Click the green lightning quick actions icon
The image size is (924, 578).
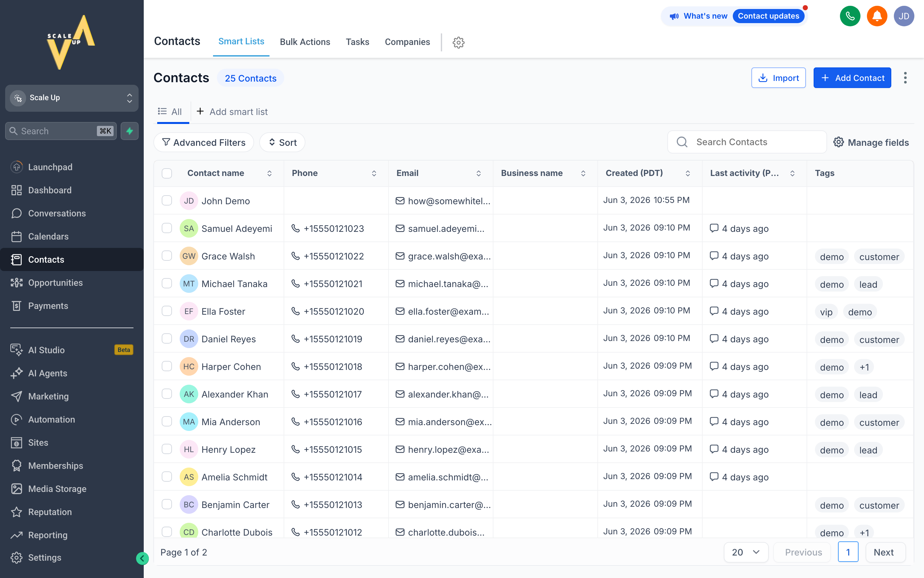click(x=129, y=131)
